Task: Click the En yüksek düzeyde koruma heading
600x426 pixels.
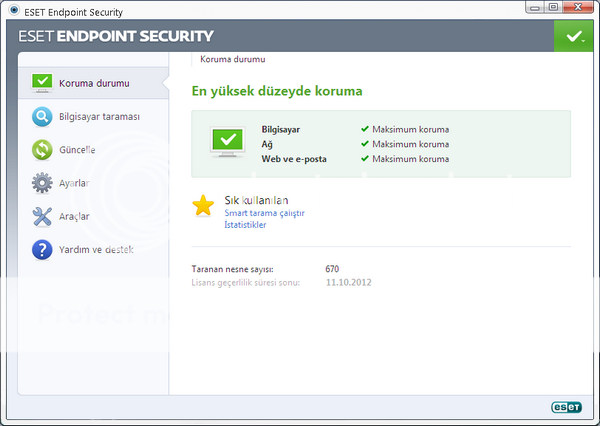Action: tap(277, 91)
